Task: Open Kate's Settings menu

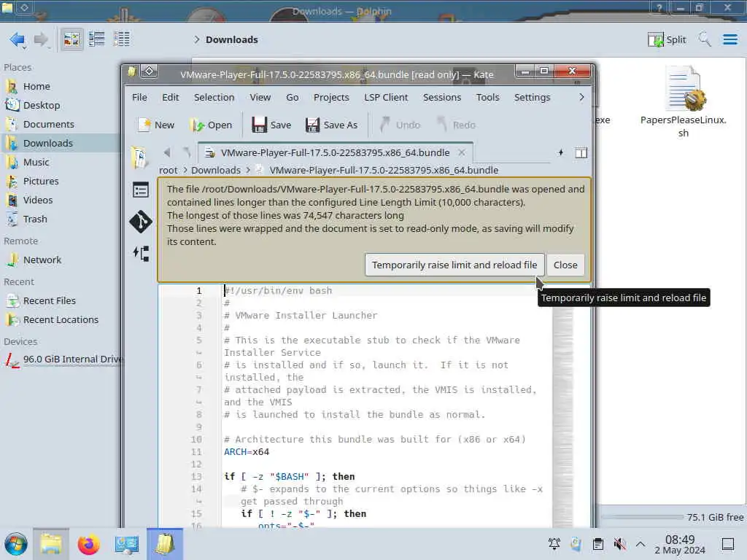Action: click(x=532, y=97)
